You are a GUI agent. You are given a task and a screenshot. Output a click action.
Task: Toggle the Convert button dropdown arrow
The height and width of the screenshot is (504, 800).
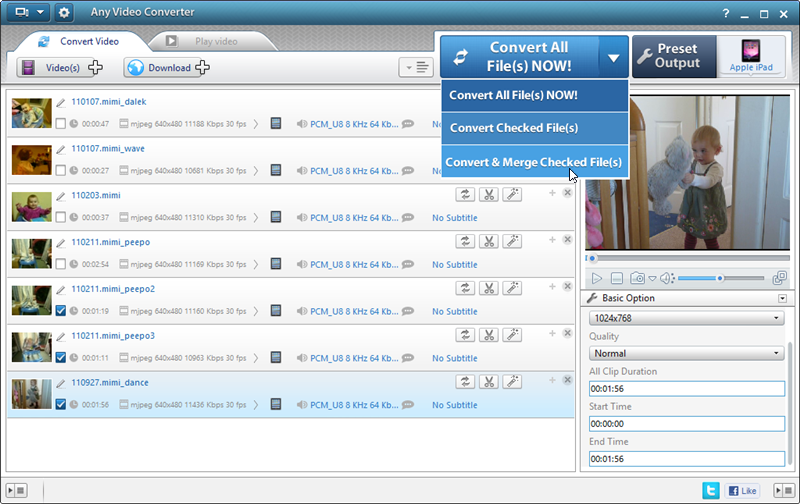click(613, 57)
